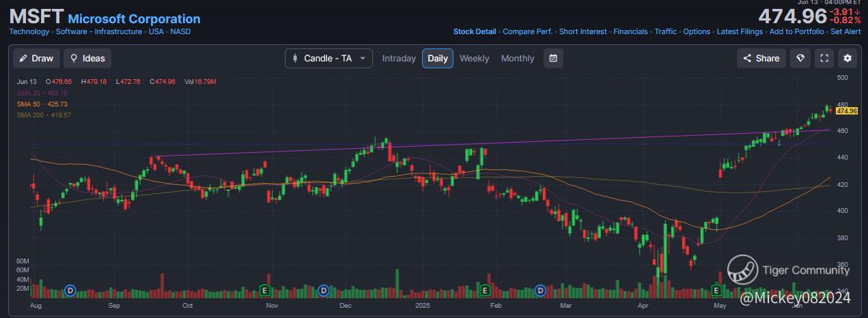
Task: Click the SMA 200 indicator label
Action: click(44, 115)
